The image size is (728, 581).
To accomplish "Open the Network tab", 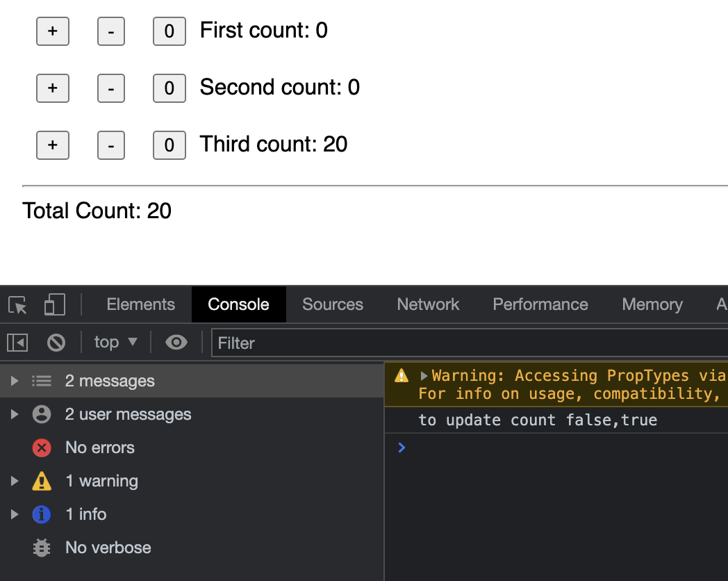I will click(x=428, y=304).
